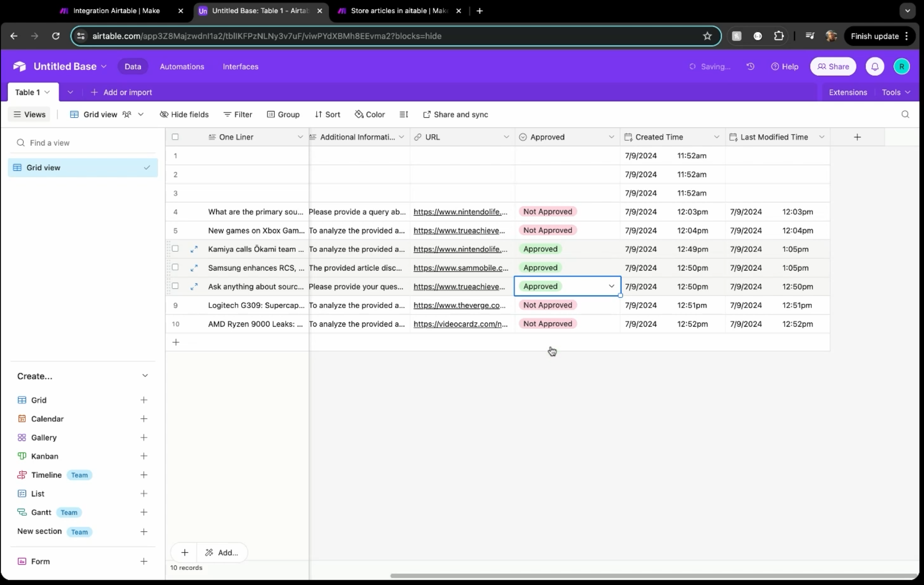This screenshot has height=585, width=924.
Task: Open search magnifier icon in toolbar
Action: [x=905, y=114]
